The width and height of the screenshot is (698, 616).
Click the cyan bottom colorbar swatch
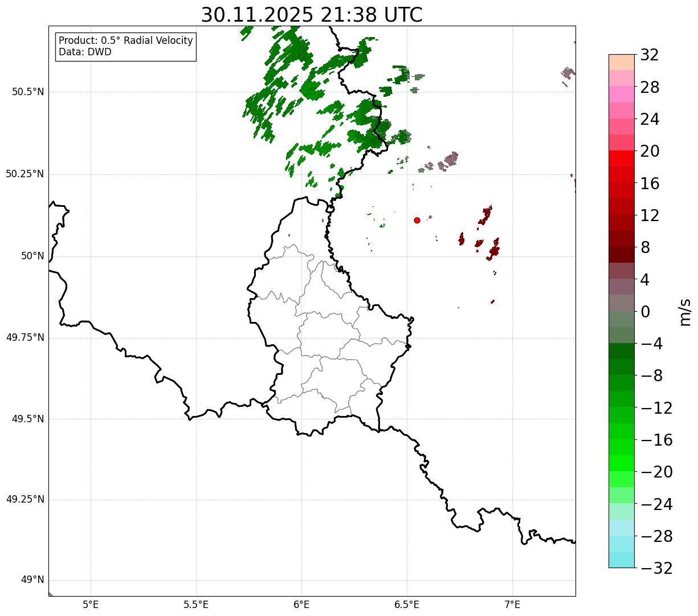point(622,560)
